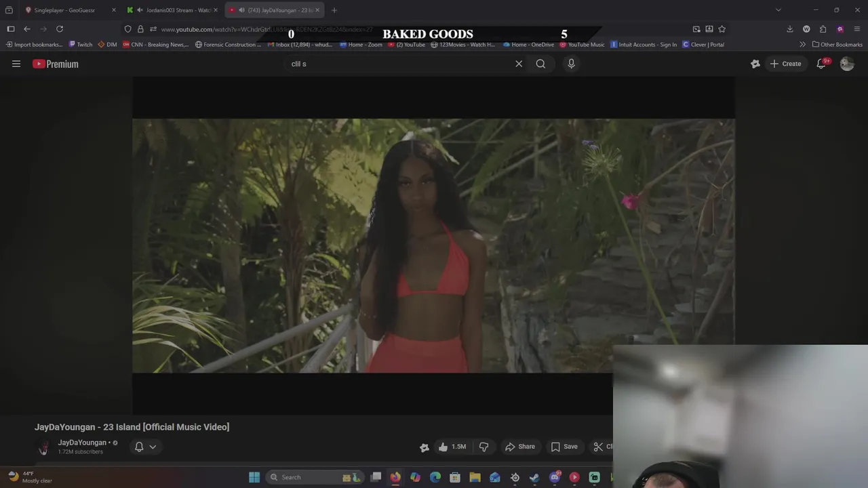This screenshot has height=488, width=868.
Task: Open Firefox from the taskbar
Action: [x=395, y=477]
